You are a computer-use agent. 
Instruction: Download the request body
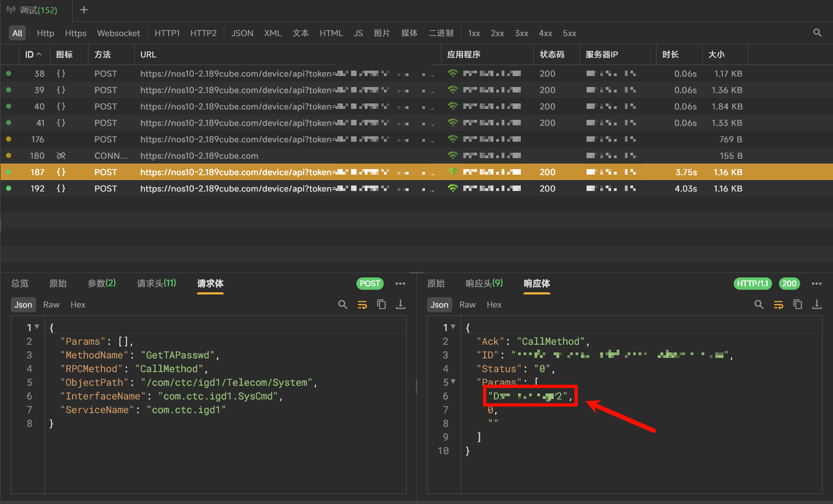pos(401,304)
